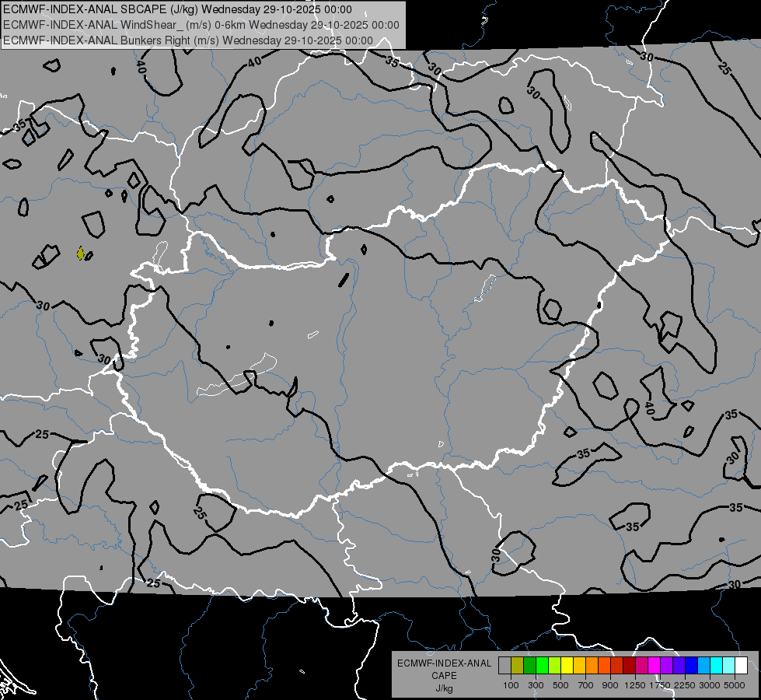Click the CAPE heading in the legend box

click(444, 676)
